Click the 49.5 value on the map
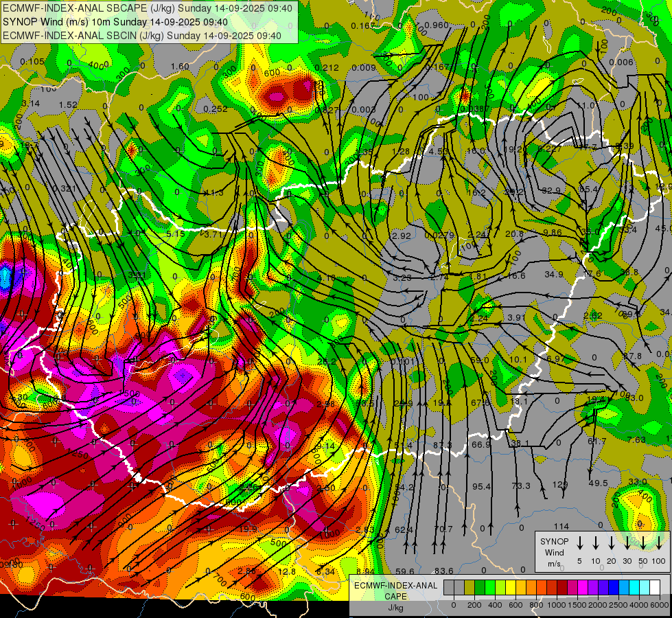 pos(599,483)
